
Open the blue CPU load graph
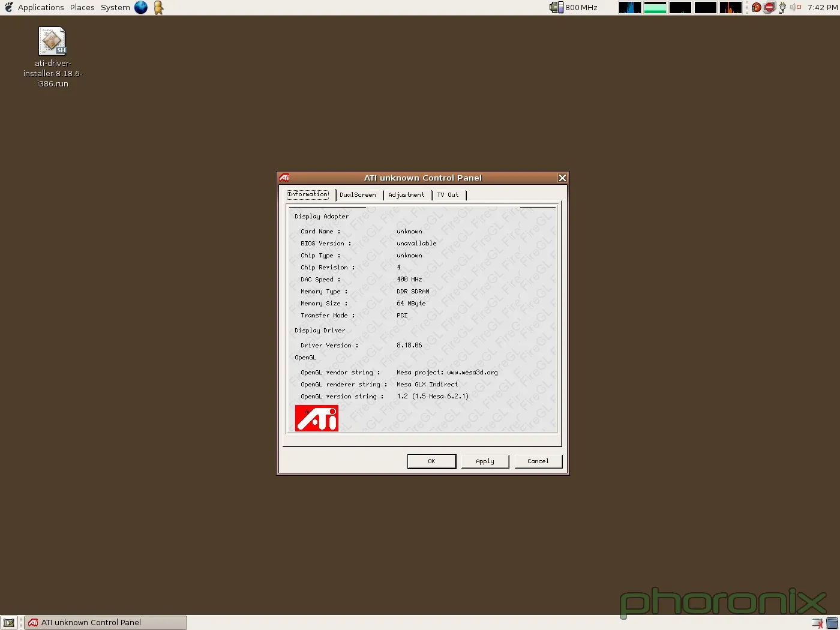pos(630,7)
